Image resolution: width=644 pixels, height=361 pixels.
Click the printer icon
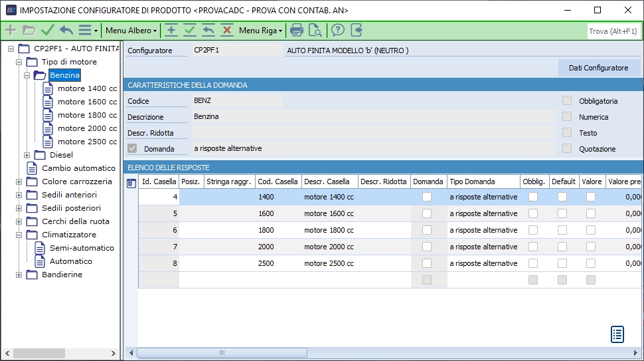pos(297,31)
